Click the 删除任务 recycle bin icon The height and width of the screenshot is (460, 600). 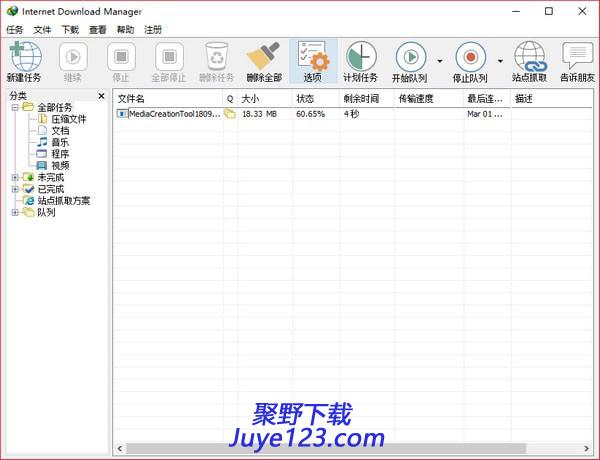pyautogui.click(x=217, y=57)
